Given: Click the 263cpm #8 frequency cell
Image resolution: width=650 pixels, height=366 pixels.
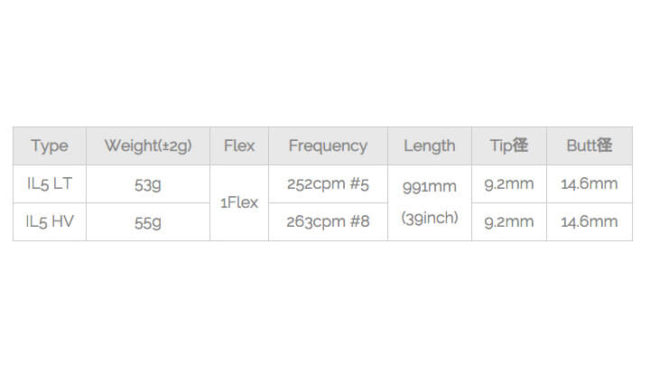Looking at the screenshot, I should tap(328, 222).
